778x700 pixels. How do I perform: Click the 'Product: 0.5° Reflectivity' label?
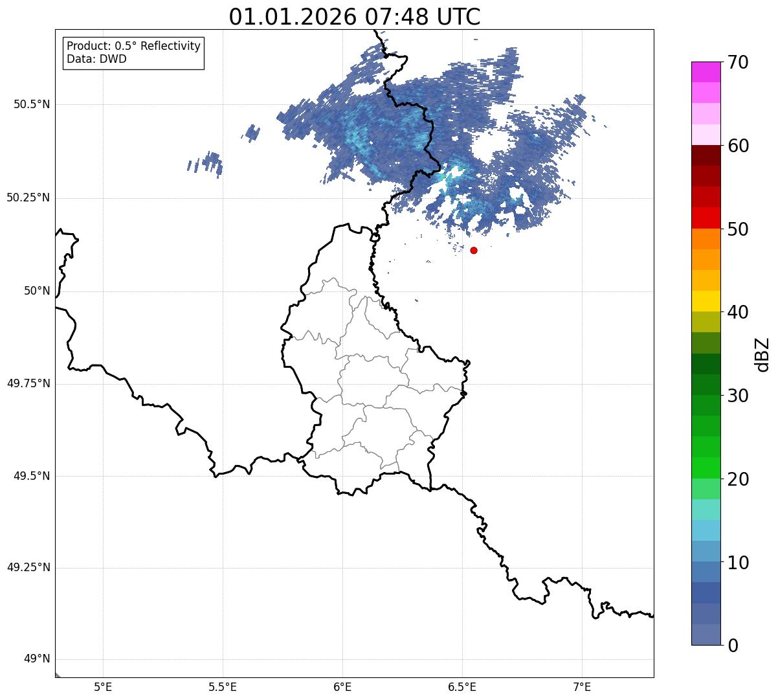[133, 47]
